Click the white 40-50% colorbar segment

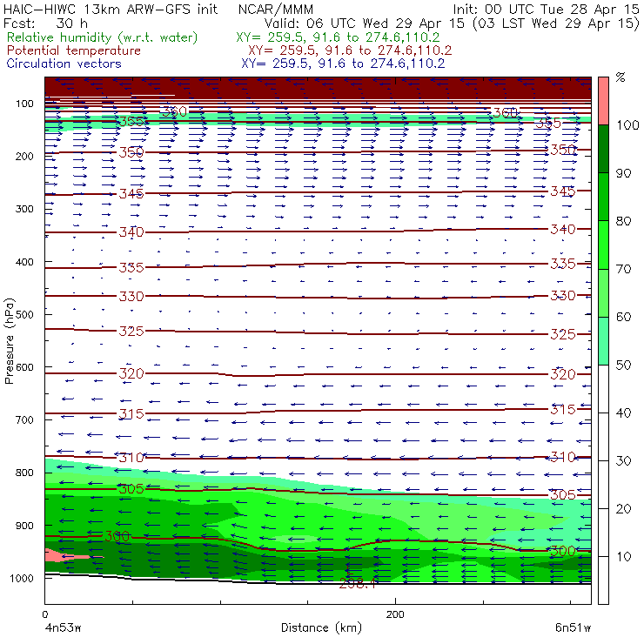click(603, 389)
